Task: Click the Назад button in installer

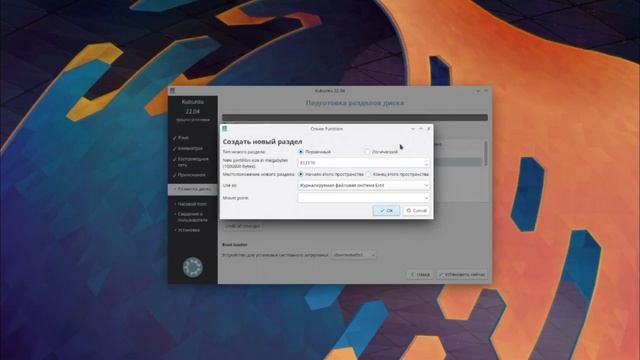Action: click(x=420, y=275)
